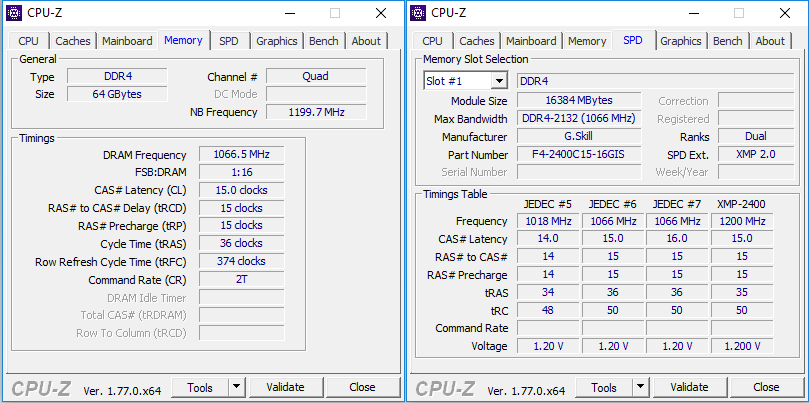Click Command Rate 2T value
809x403 pixels.
pos(241,279)
